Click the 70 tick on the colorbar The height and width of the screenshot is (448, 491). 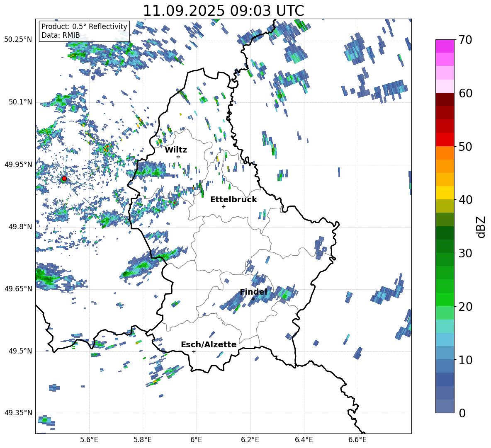click(465, 40)
